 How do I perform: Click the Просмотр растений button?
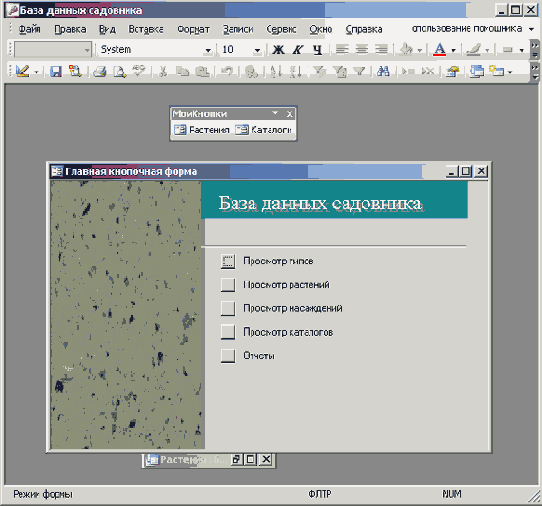(x=228, y=285)
